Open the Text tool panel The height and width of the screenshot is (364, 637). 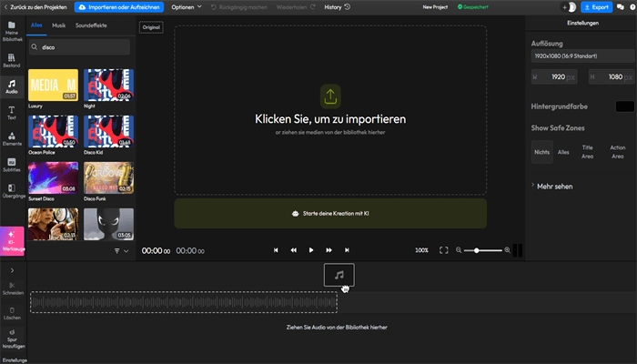(12, 113)
